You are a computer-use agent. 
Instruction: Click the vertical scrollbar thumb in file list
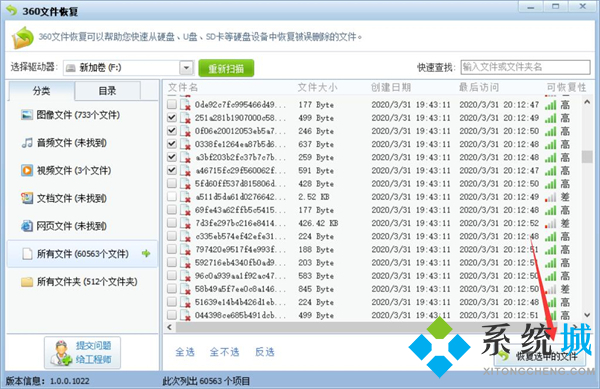tap(587, 157)
